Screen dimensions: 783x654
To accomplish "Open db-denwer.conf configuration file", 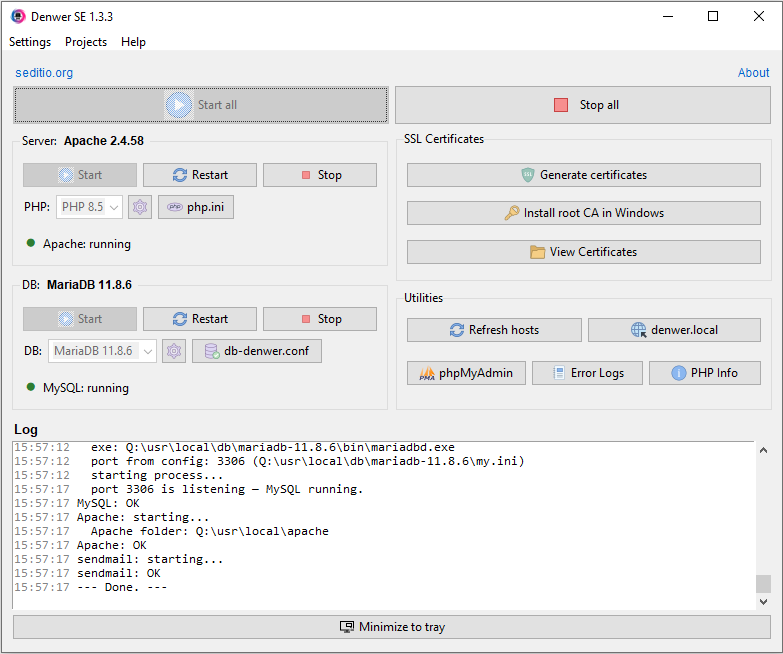I will (257, 351).
